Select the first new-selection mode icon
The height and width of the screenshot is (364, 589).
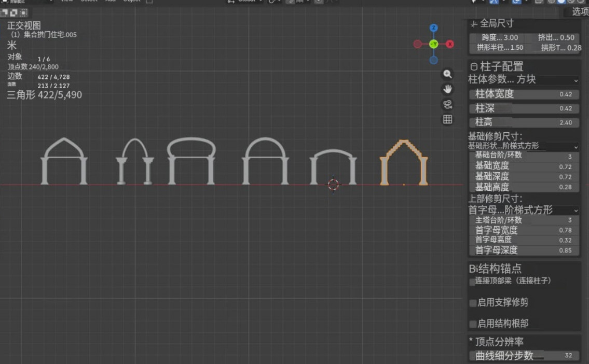point(4,13)
